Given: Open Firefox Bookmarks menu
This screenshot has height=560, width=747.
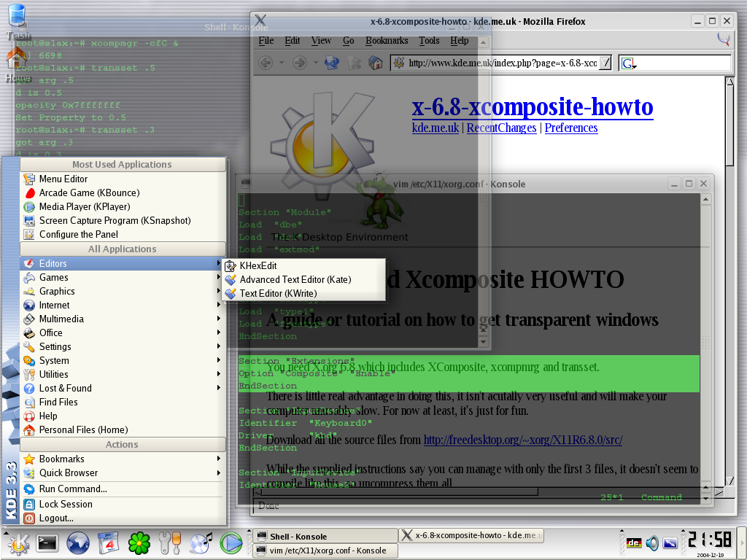Looking at the screenshot, I should [x=387, y=41].
